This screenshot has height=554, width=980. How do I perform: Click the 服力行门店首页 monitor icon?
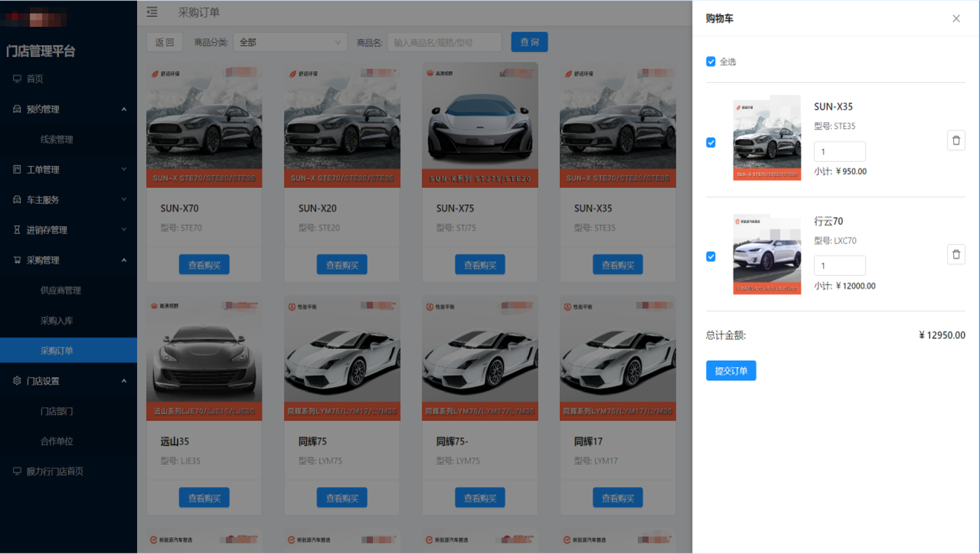[x=17, y=471]
